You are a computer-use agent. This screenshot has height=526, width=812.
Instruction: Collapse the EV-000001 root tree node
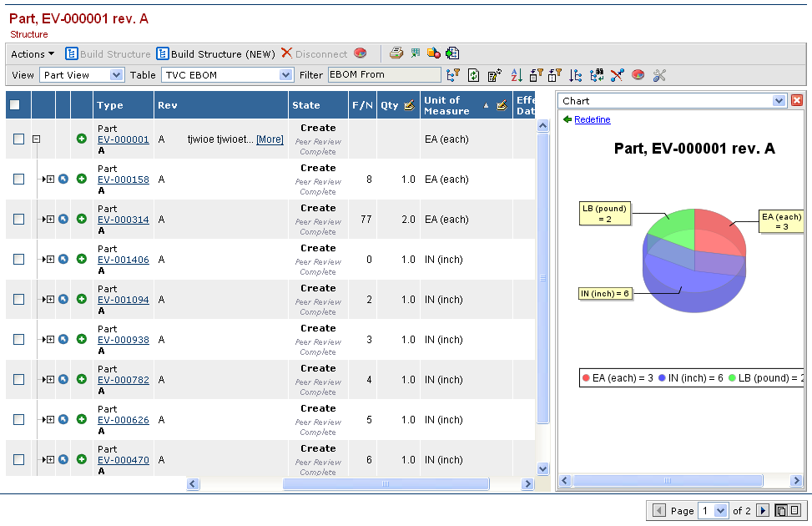[x=36, y=139]
